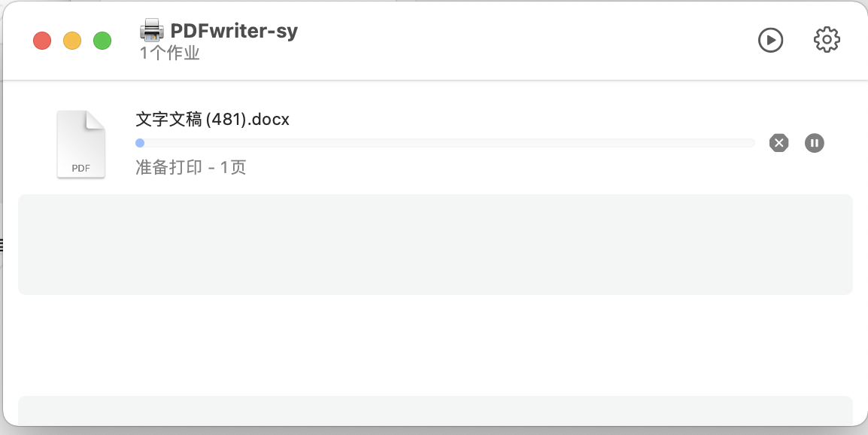Click the PDFwriter-sy window title

pos(234,30)
